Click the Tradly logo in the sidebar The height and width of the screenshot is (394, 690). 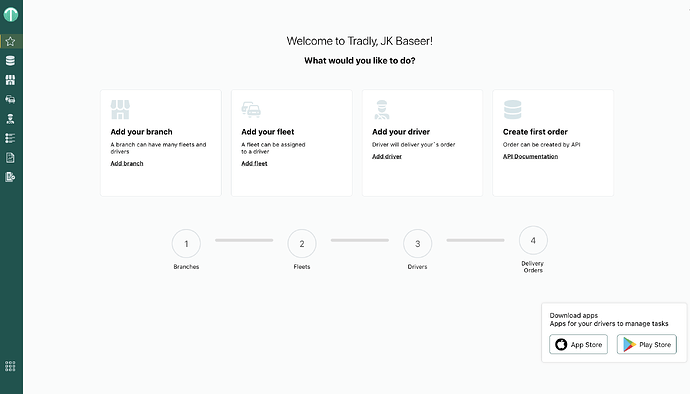point(11,15)
